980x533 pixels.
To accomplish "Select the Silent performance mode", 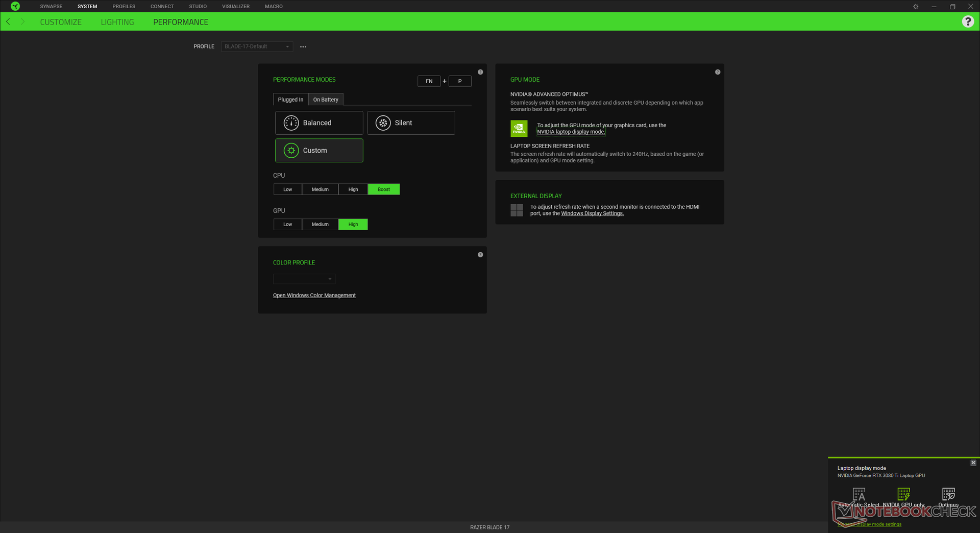I will pos(411,123).
